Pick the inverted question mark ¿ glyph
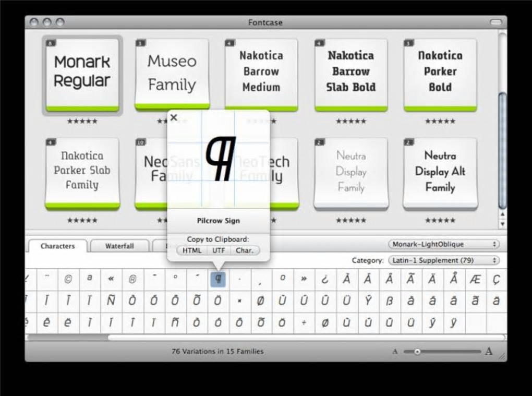The height and width of the screenshot is (396, 532). pyautogui.click(x=325, y=279)
